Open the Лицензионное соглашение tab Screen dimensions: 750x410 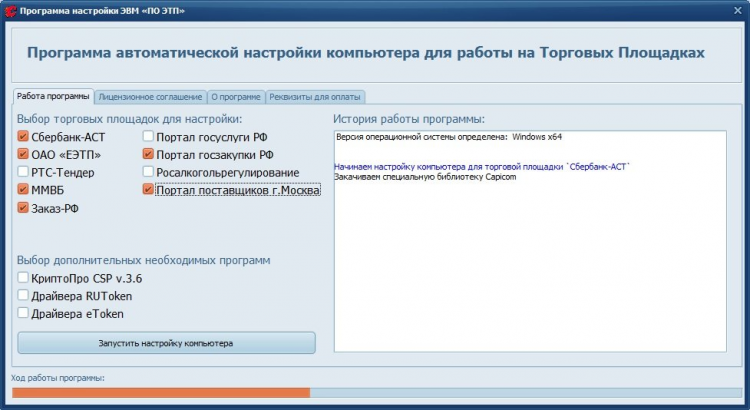150,97
